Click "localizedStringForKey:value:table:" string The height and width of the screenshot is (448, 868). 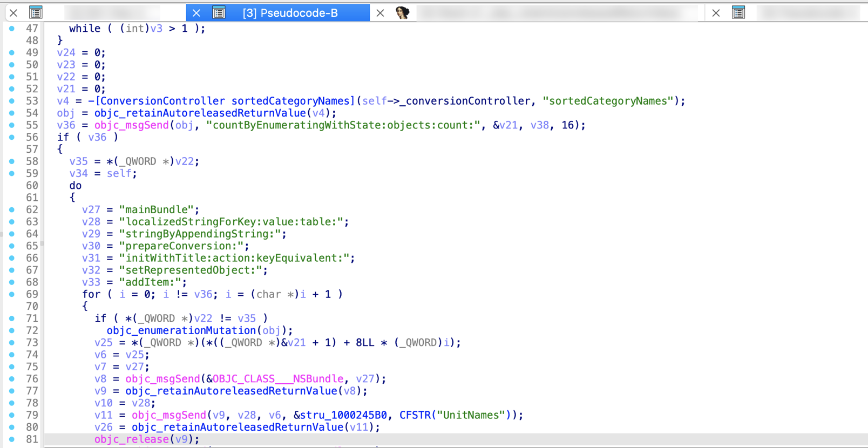click(x=231, y=222)
